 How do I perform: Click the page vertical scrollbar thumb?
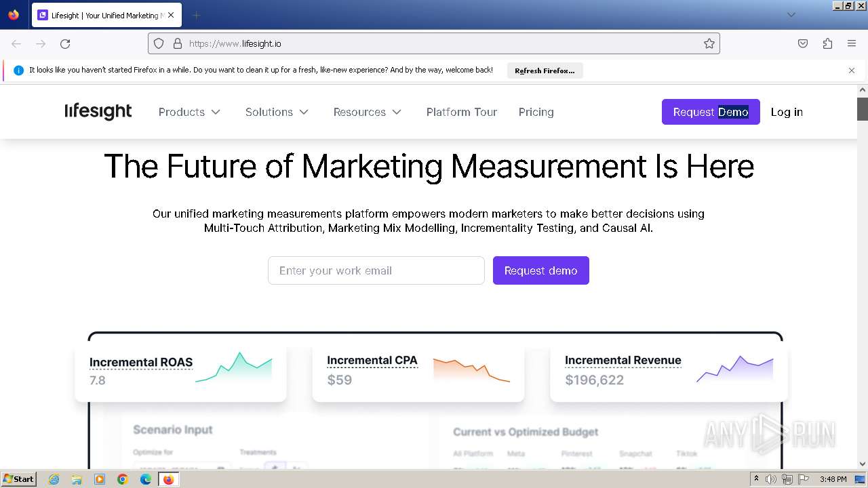coord(863,108)
